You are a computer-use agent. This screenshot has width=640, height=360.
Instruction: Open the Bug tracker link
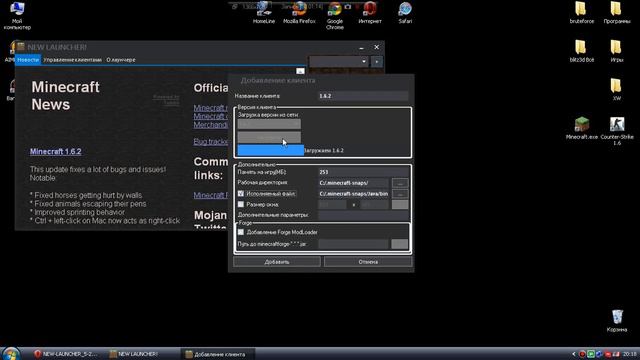coord(211,141)
